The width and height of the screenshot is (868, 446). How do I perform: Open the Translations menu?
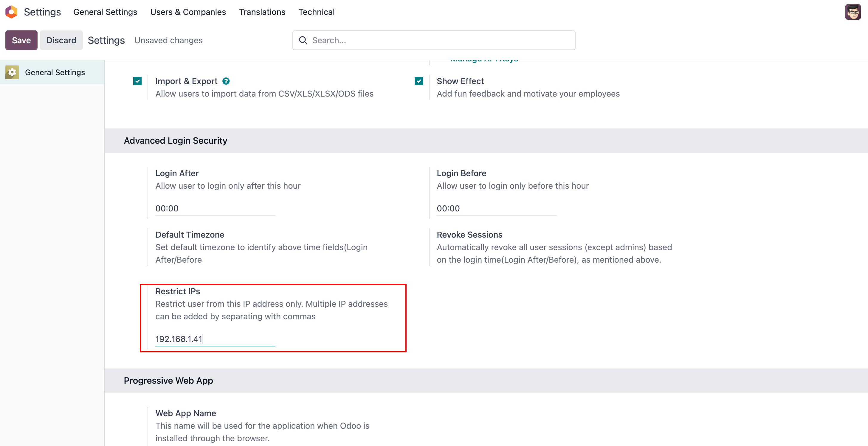click(x=262, y=12)
